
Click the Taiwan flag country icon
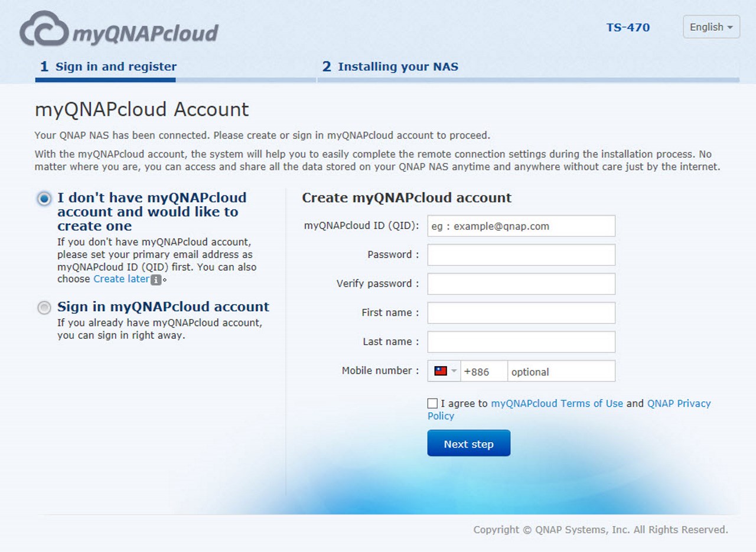point(441,371)
